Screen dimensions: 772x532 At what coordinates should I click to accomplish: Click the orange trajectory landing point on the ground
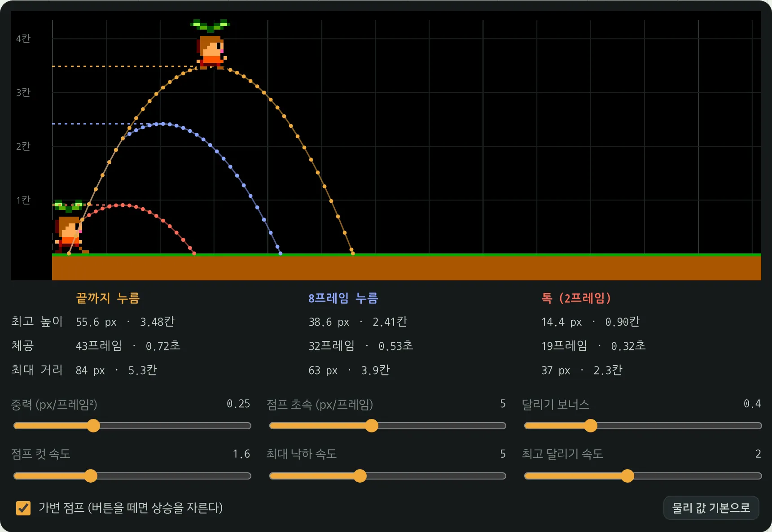click(353, 253)
